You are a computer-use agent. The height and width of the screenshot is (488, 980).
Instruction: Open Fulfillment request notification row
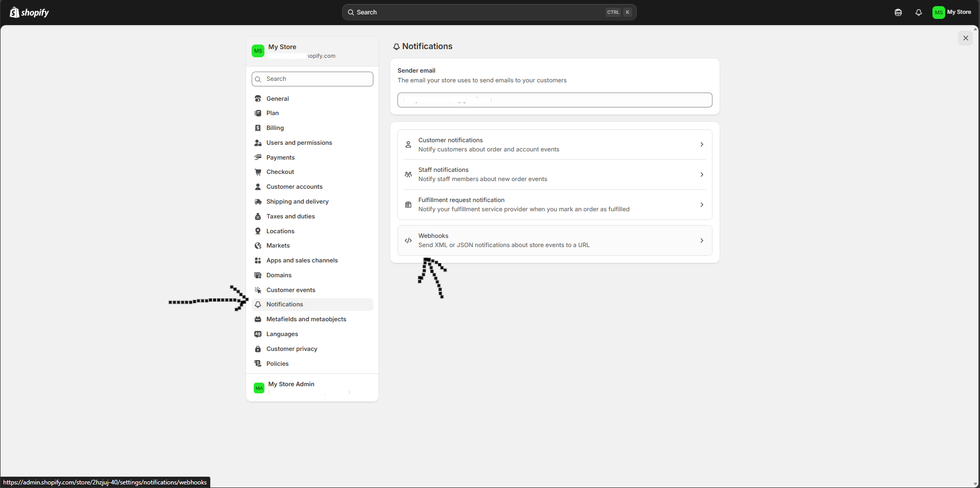coord(555,205)
